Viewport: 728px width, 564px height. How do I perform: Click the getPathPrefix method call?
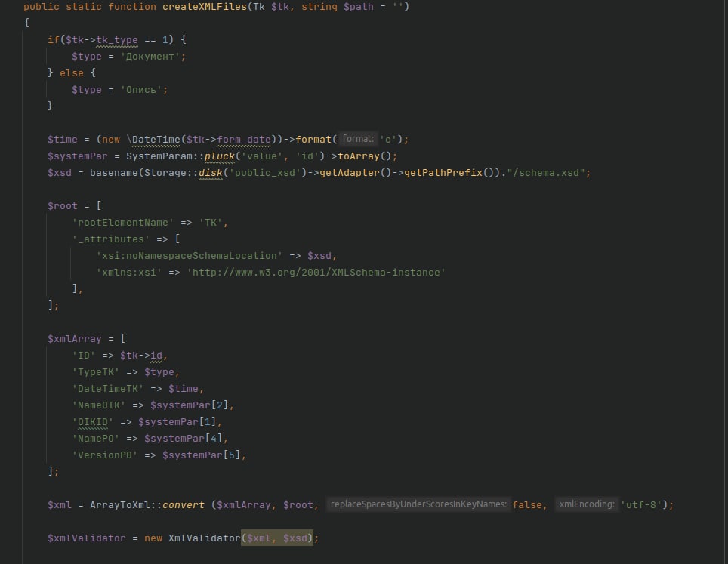(x=443, y=173)
